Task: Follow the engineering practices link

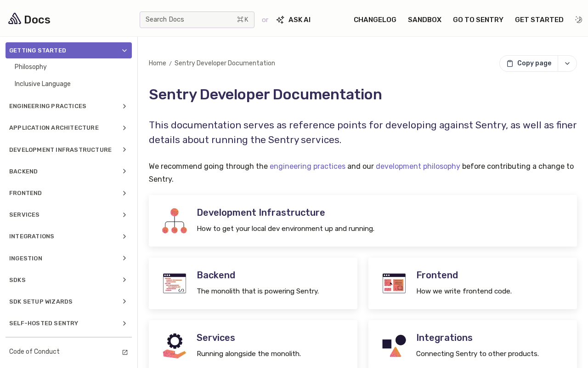Action: 307,166
